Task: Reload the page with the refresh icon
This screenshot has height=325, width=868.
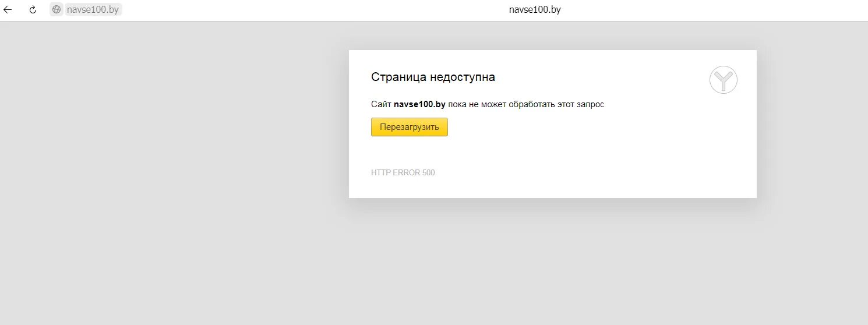Action: click(33, 9)
